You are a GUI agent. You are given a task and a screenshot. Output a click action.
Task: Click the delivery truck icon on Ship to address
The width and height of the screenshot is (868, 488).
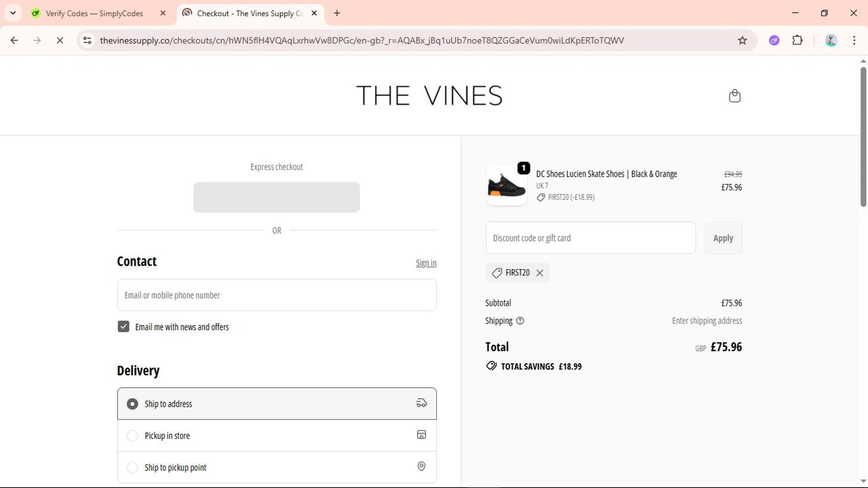click(x=421, y=403)
